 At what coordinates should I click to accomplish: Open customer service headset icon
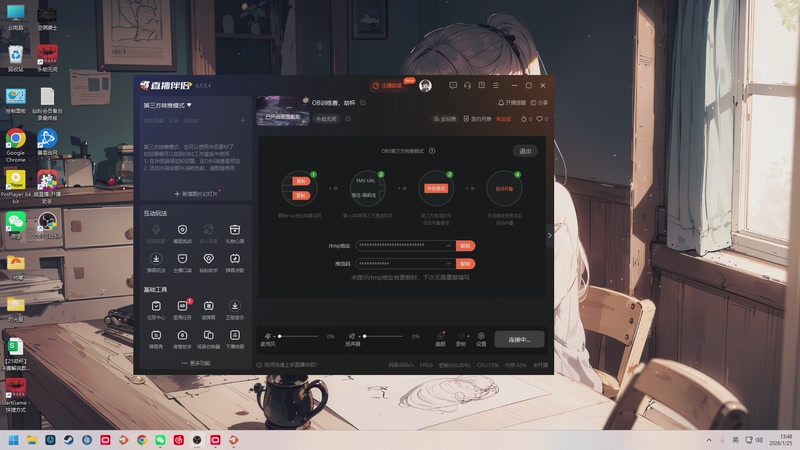point(467,85)
